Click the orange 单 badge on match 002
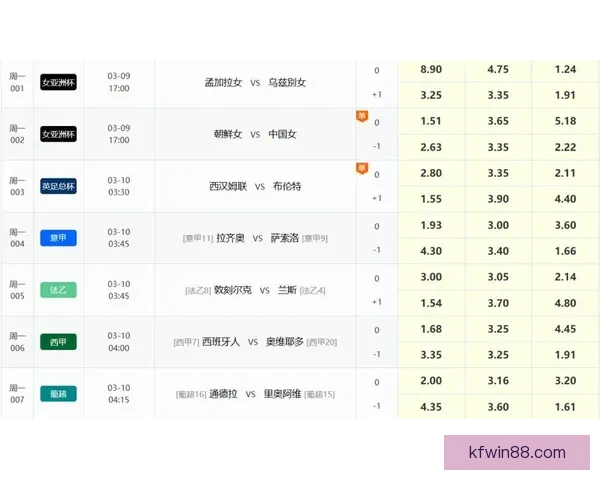Image resolution: width=600 pixels, height=480 pixels. tap(362, 116)
